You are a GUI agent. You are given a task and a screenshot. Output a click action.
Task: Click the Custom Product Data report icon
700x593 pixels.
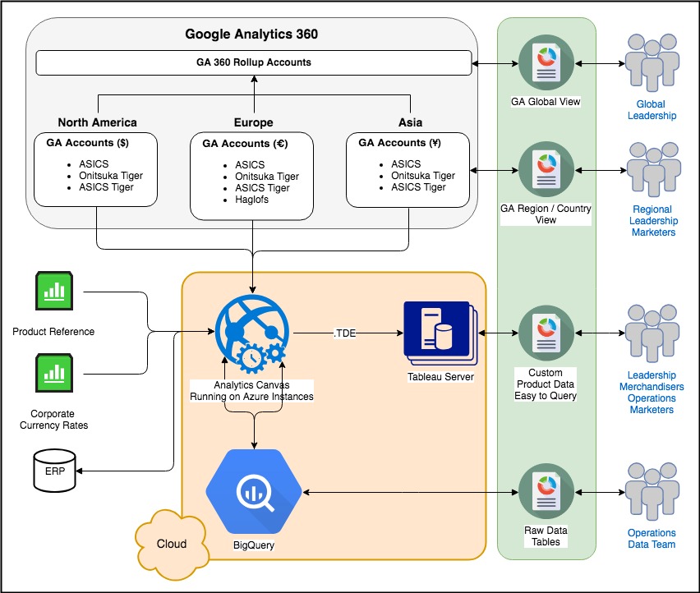coord(546,333)
